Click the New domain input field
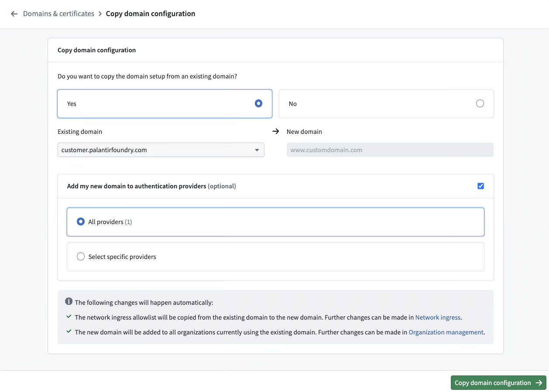Image resolution: width=549 pixels, height=392 pixels. (x=390, y=150)
